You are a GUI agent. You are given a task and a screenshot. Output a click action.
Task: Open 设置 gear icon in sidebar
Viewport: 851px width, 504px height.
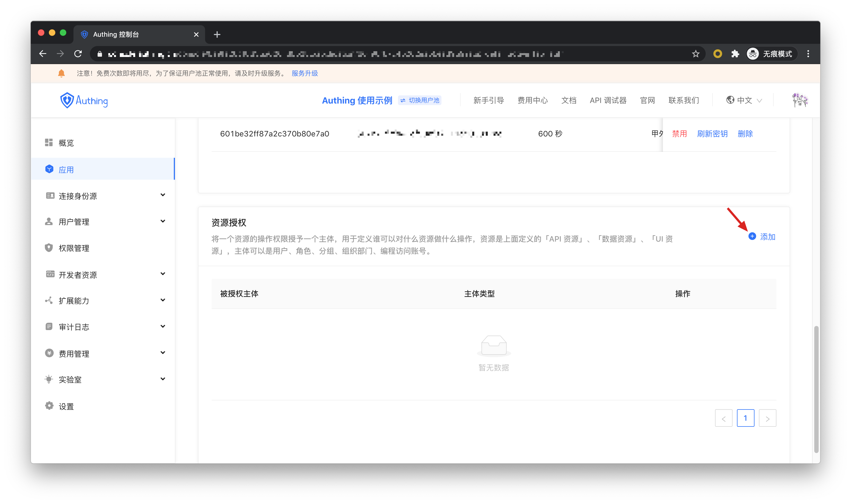click(49, 406)
